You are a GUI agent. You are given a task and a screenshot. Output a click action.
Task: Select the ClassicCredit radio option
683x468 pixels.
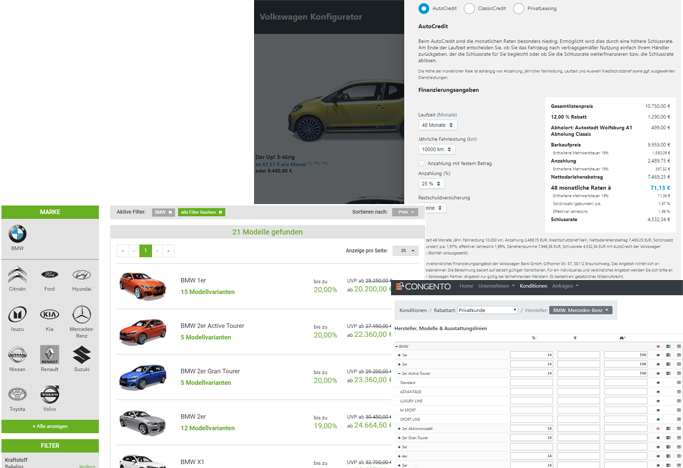[469, 8]
